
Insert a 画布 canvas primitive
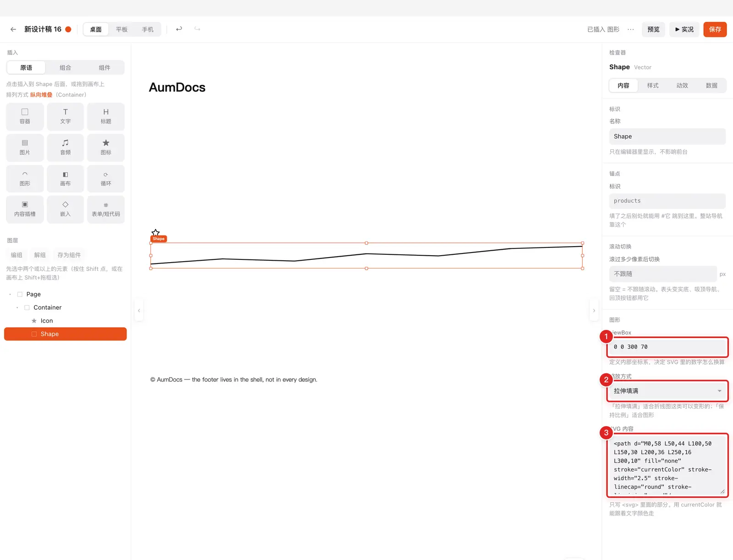coord(66,178)
